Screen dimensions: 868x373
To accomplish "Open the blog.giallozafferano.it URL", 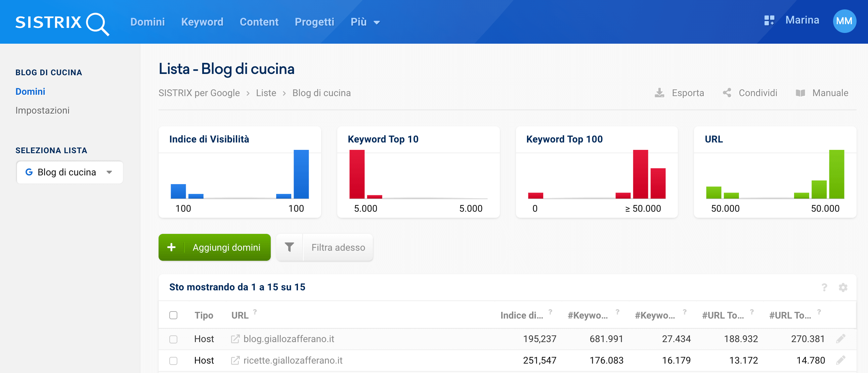I will click(x=289, y=339).
